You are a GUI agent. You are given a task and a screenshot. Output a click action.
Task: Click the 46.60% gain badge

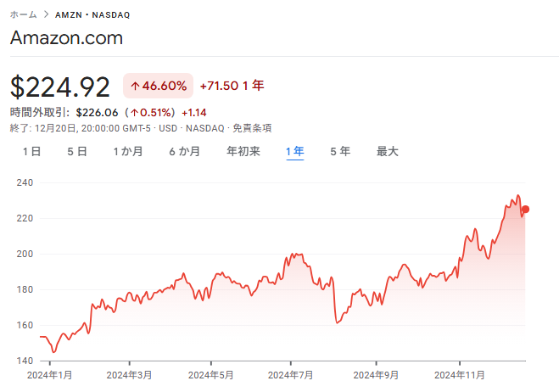click(158, 86)
